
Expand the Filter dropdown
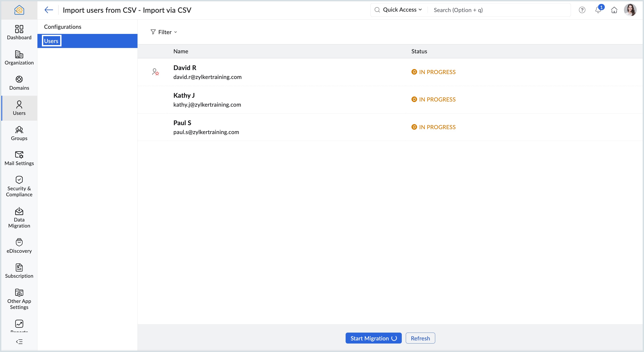tap(164, 32)
